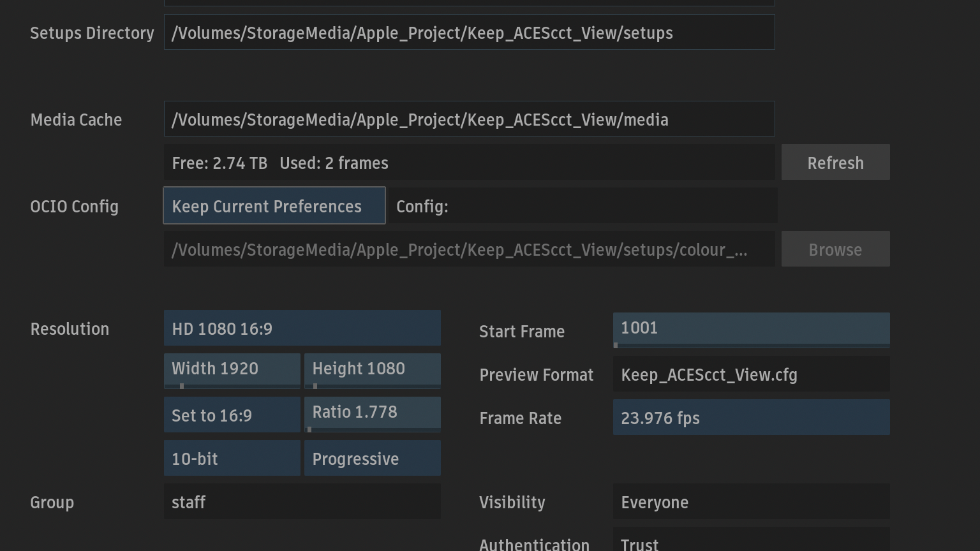The image size is (980, 551).
Task: Open the 23.976 fps frame rate dropdown
Action: [x=751, y=418]
